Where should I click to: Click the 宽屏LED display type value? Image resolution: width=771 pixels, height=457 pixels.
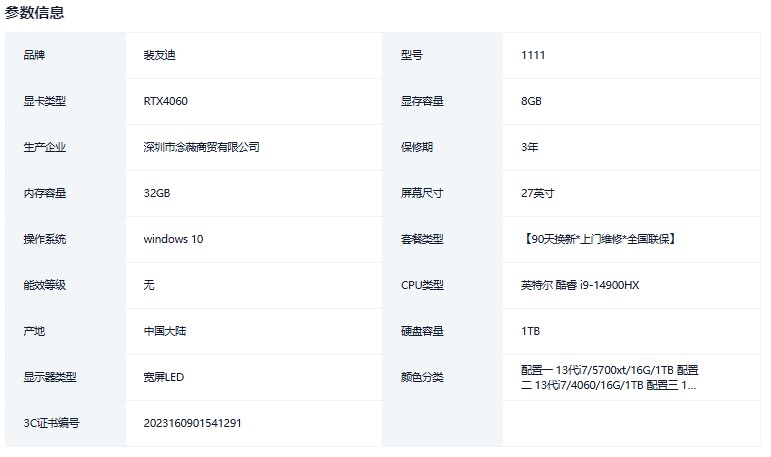(x=164, y=377)
